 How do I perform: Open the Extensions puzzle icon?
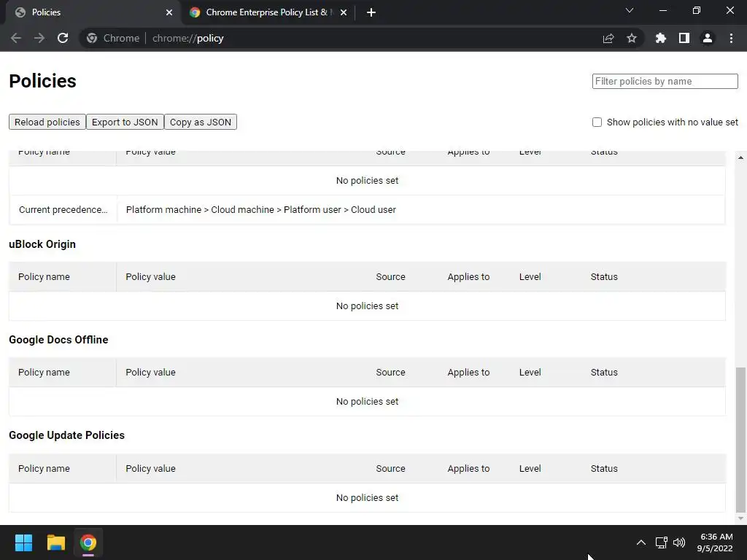[661, 38]
